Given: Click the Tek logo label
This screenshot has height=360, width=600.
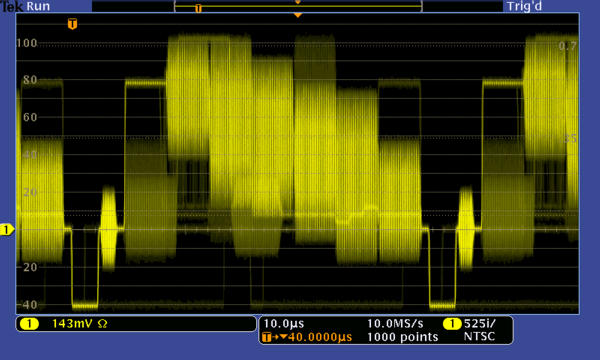Looking at the screenshot, I should (x=10, y=6).
